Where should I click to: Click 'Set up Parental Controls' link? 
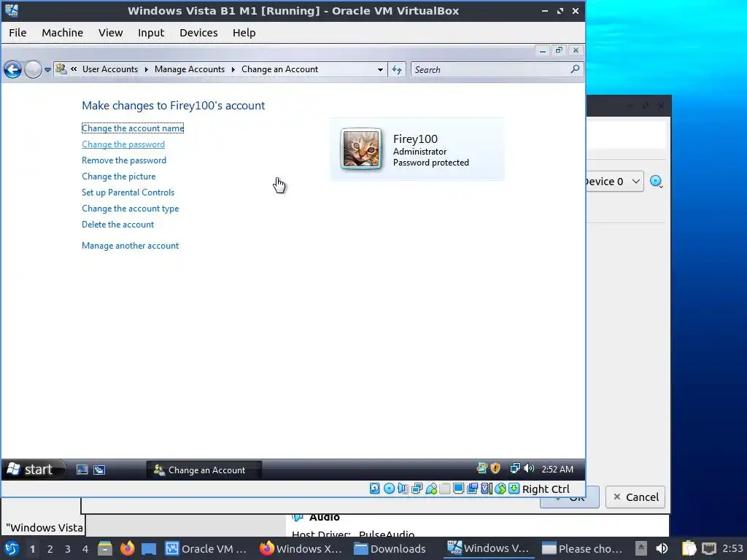point(128,192)
